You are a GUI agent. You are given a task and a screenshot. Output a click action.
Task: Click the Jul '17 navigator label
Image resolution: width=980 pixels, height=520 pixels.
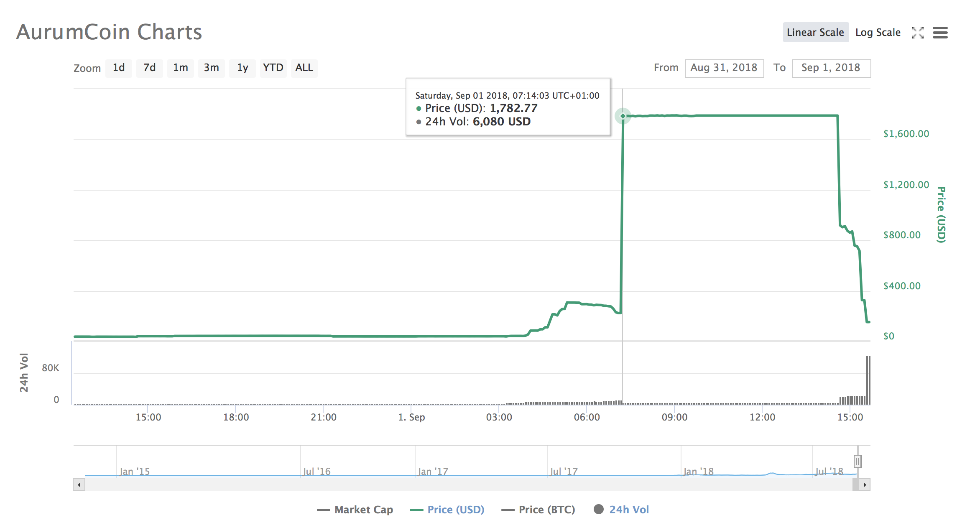564,472
